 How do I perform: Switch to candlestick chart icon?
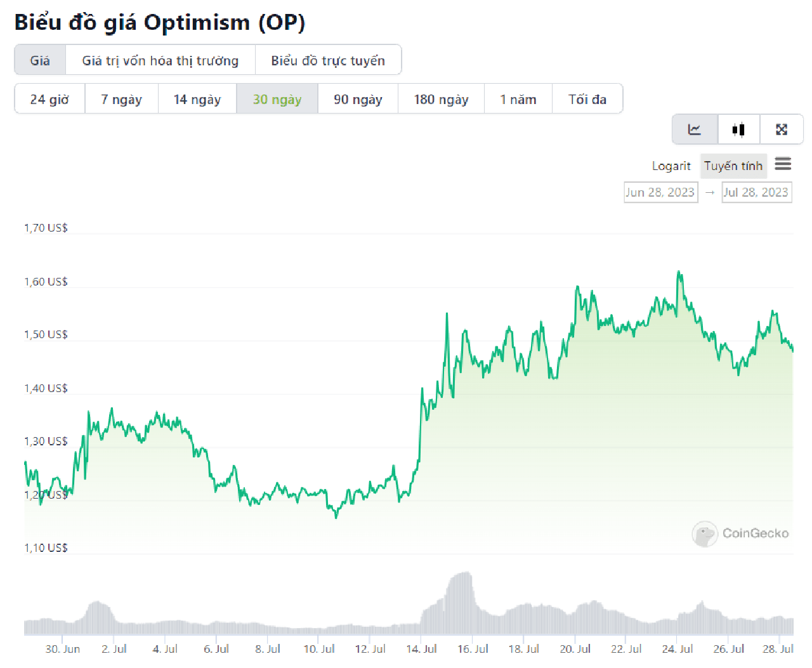click(738, 129)
